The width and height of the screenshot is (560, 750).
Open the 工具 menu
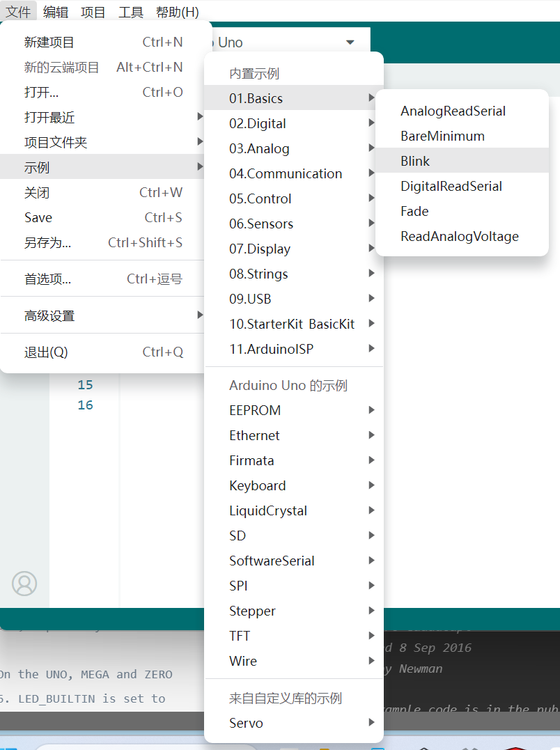point(130,11)
